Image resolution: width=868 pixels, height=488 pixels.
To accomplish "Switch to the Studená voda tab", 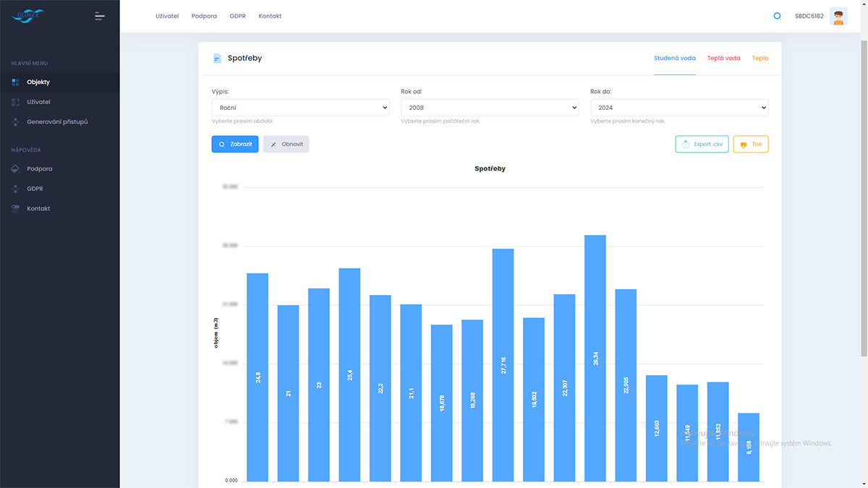I will (x=675, y=58).
